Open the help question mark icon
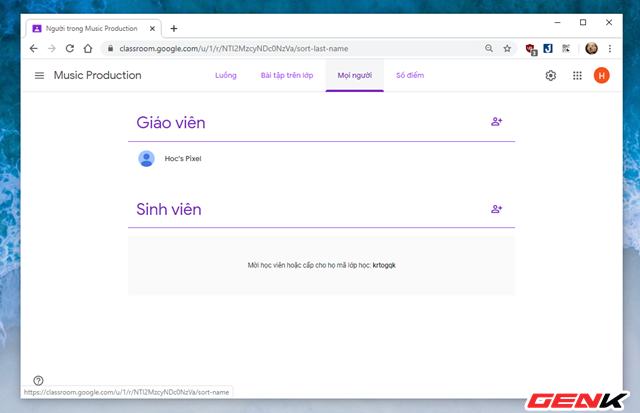The width and height of the screenshot is (640, 413). 38,380
